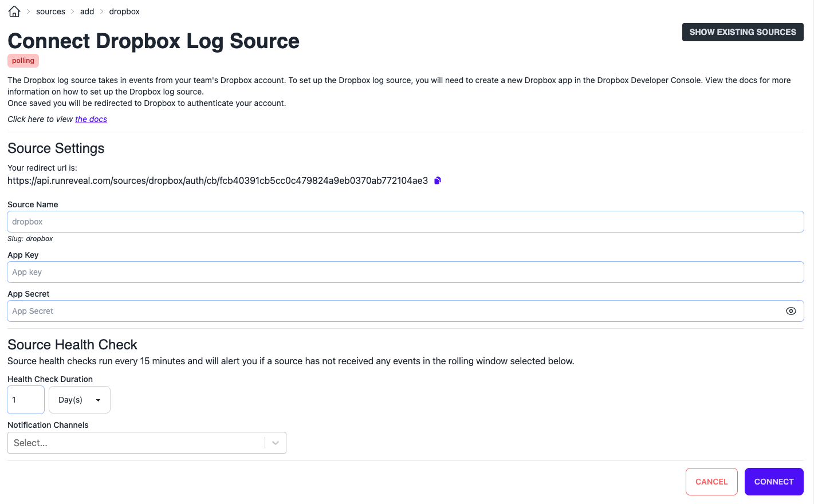The image size is (814, 504).
Task: Edit the Health Check Duration number
Action: (x=26, y=400)
